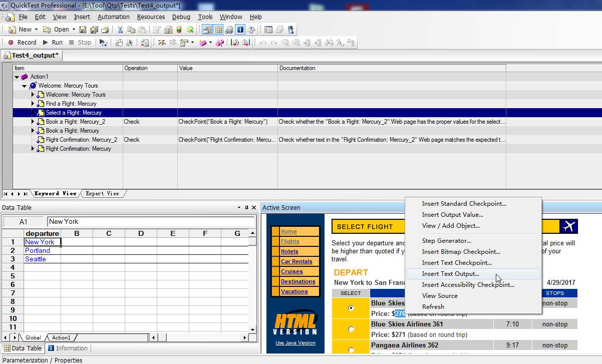Click the Redo arrow icon
Viewport: 602px width, 364px height.
click(274, 43)
